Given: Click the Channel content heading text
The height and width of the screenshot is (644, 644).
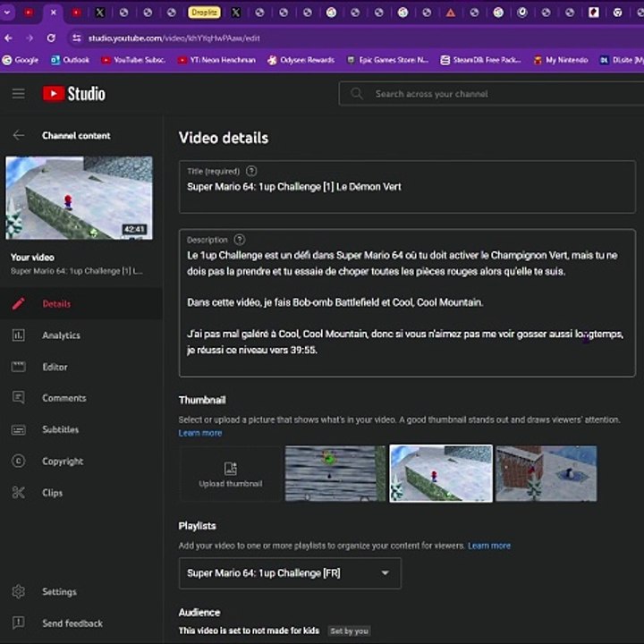Looking at the screenshot, I should click(76, 136).
